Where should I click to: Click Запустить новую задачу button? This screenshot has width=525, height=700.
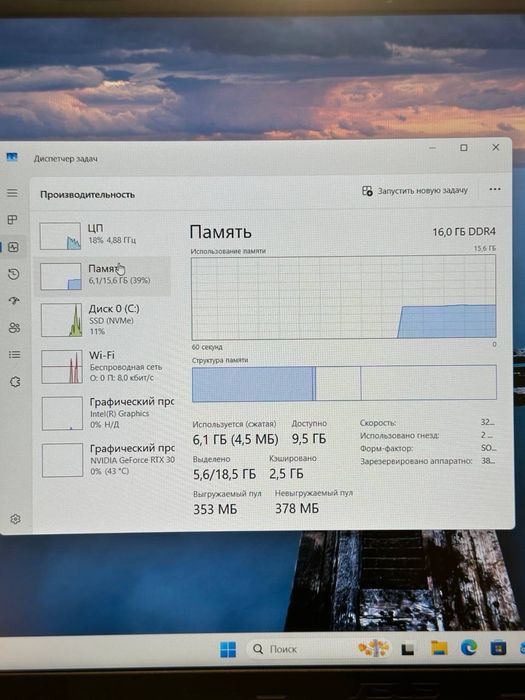(x=415, y=191)
